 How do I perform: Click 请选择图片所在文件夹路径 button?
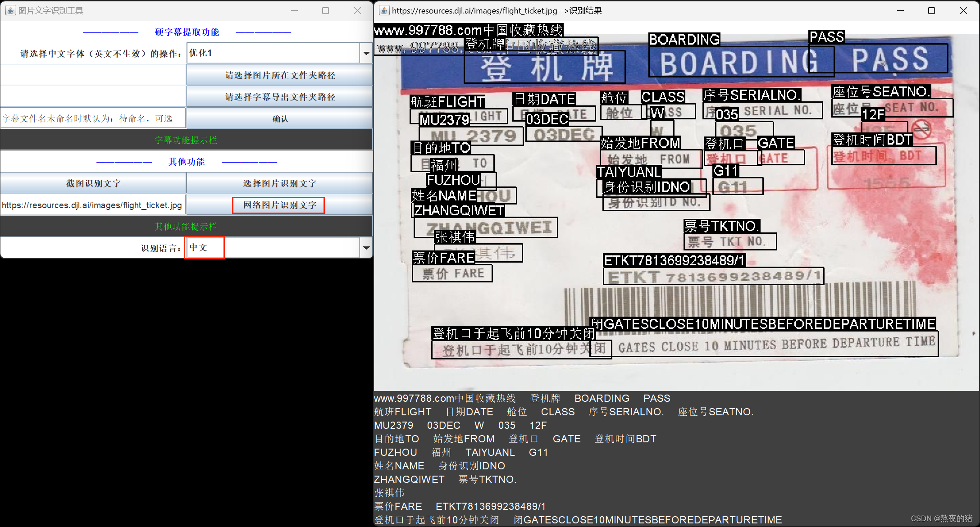280,75
